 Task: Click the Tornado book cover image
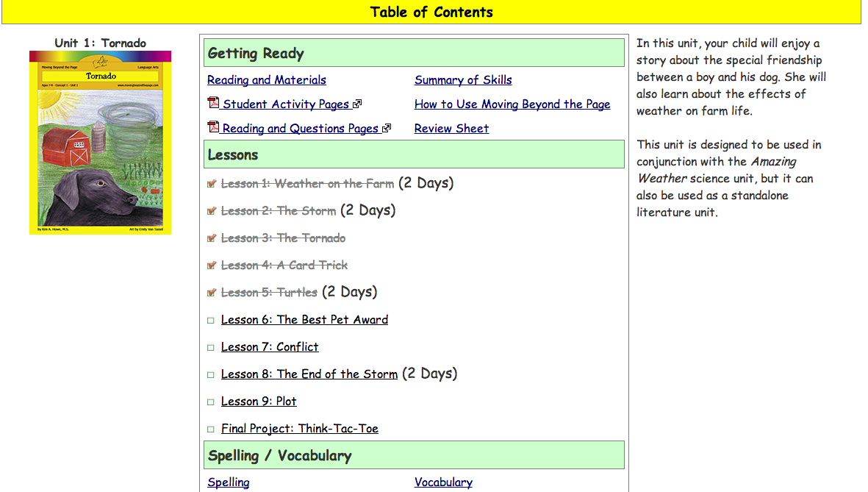(100, 143)
